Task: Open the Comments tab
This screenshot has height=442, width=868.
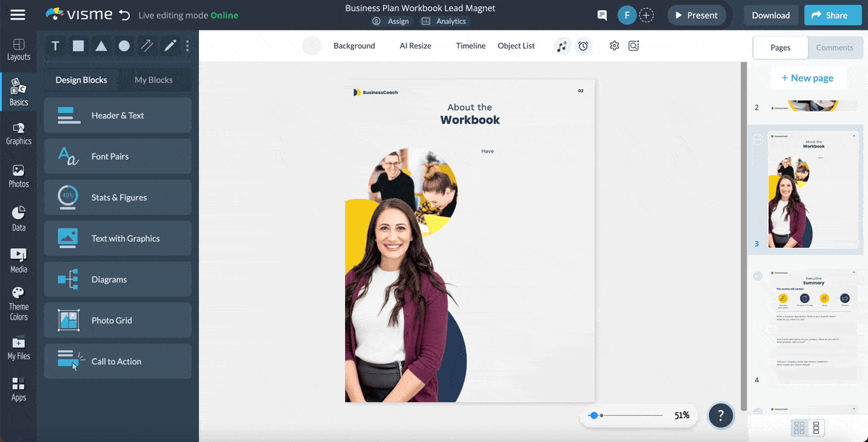Action: [835, 48]
